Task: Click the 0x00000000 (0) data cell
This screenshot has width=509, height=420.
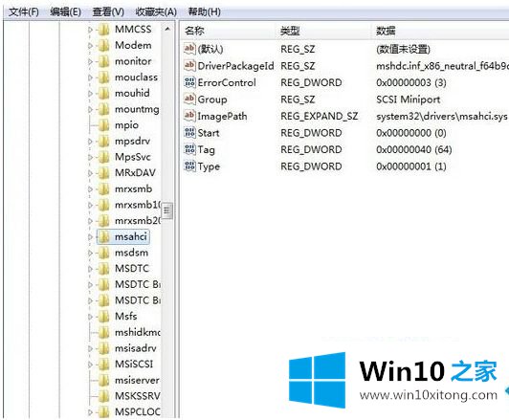Action: (411, 133)
